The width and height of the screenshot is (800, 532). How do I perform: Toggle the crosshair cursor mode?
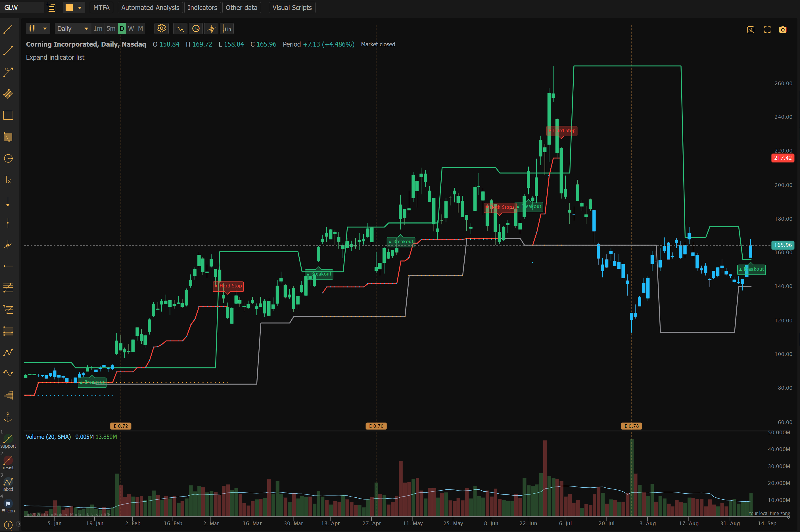[x=211, y=28]
